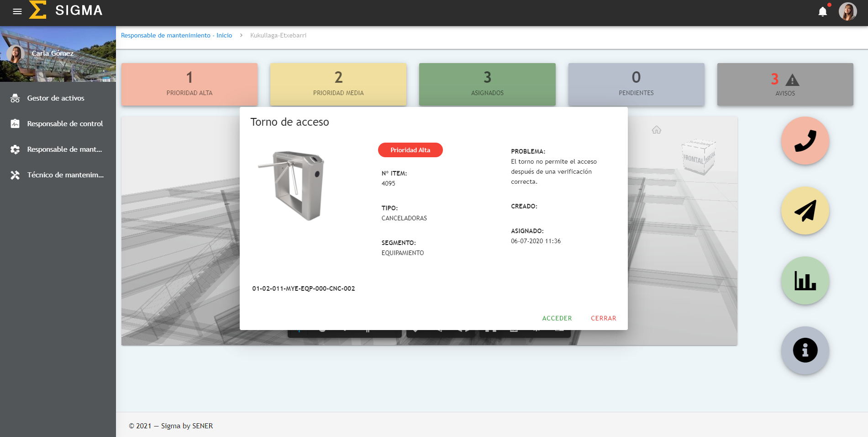Open the Avisos warning card
Viewport: 868px width, 437px height.
(x=785, y=84)
